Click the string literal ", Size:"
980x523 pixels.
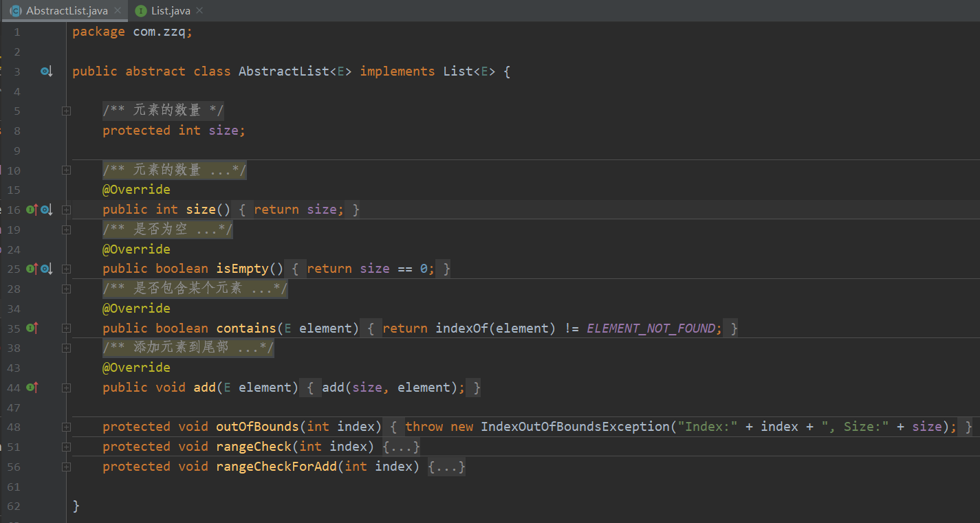(x=856, y=427)
